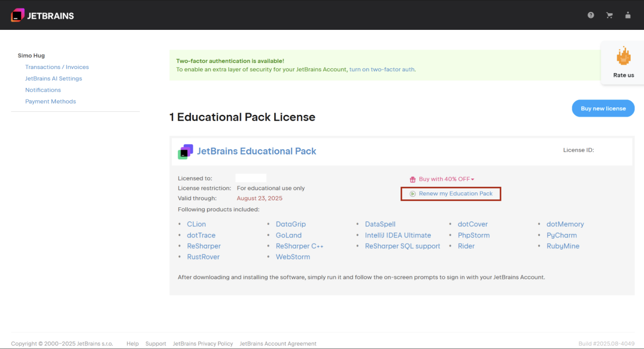644x349 pixels.
Task: Follow the turn on two-factor auth link
Action: pyautogui.click(x=382, y=70)
